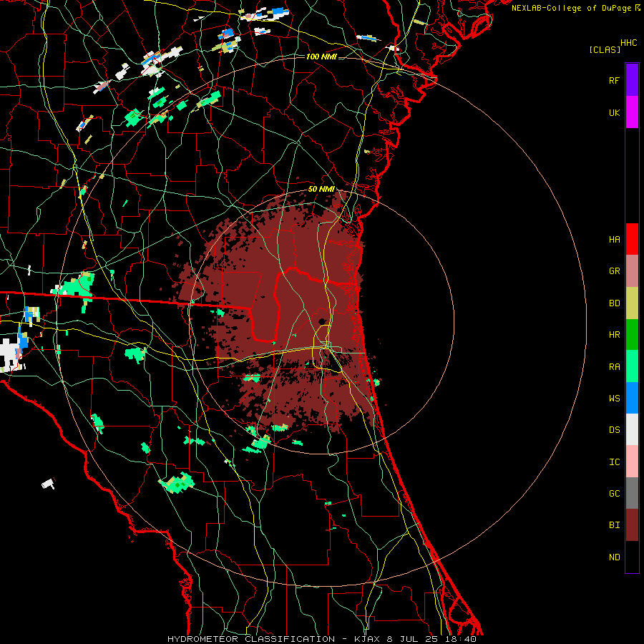
Task: Click the 'BD' legend label
Action: pyautogui.click(x=614, y=303)
